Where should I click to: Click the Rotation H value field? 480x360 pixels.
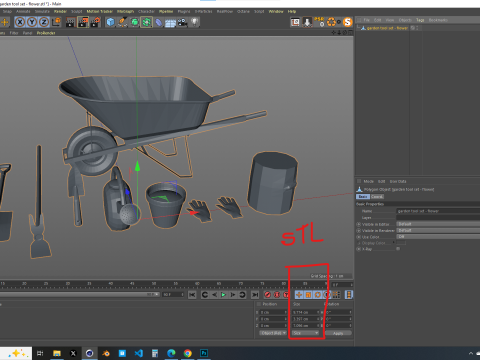[x=338, y=312]
